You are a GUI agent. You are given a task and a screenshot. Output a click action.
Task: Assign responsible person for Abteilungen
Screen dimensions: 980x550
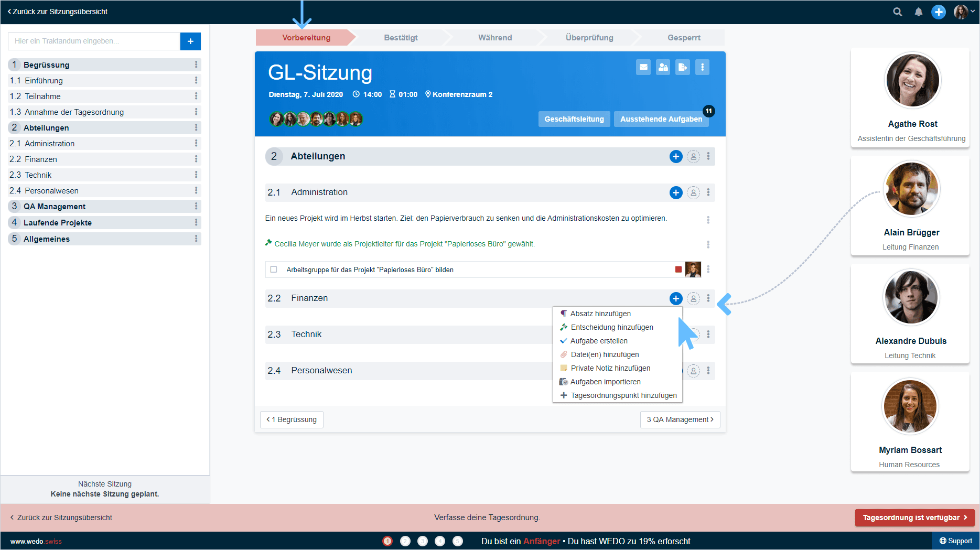tap(693, 156)
